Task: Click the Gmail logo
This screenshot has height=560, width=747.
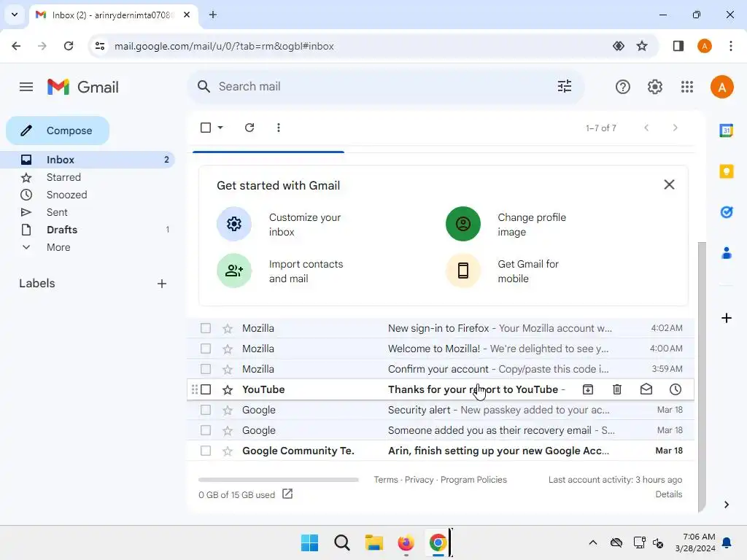Action: point(83,87)
